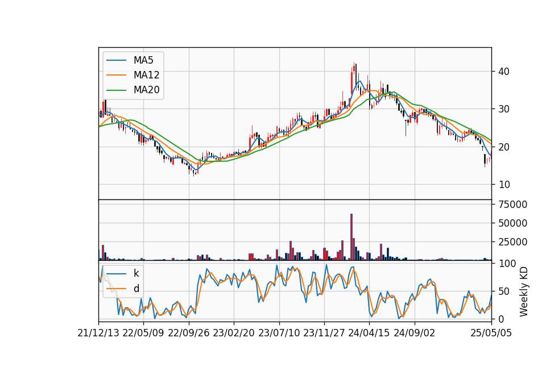Click the price axis value 20
Viewport: 546px width, 392px height.
503,147
